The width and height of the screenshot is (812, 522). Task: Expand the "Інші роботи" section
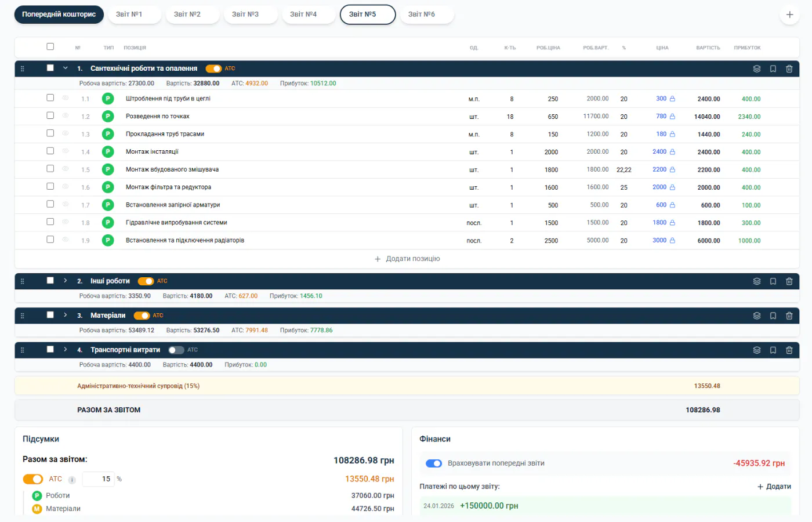pyautogui.click(x=66, y=281)
